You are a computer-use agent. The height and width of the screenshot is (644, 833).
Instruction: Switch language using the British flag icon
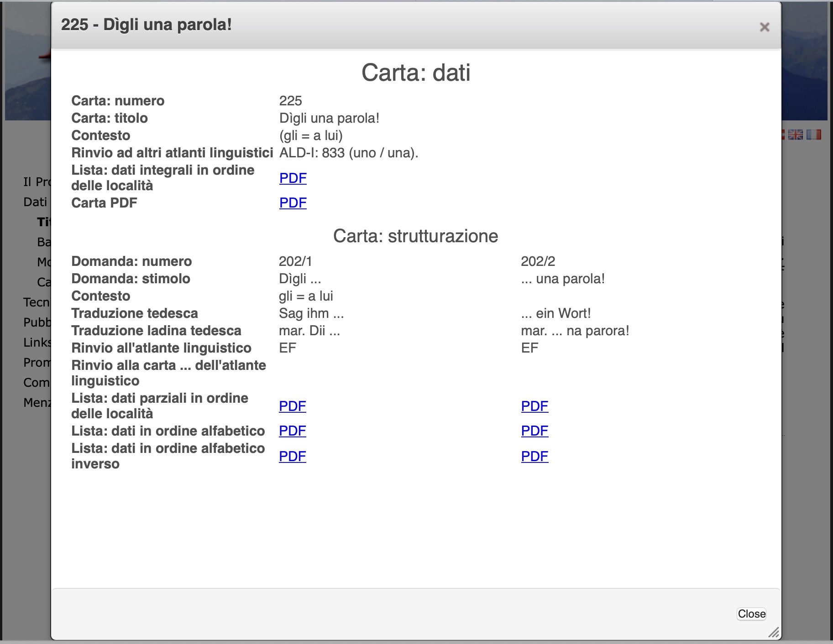pos(795,135)
